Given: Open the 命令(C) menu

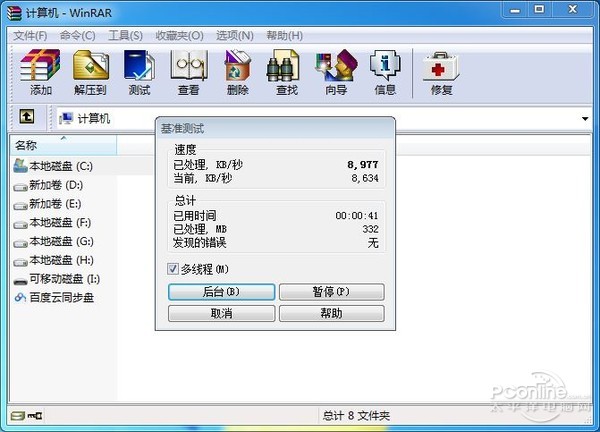Looking at the screenshot, I should pyautogui.click(x=78, y=36).
